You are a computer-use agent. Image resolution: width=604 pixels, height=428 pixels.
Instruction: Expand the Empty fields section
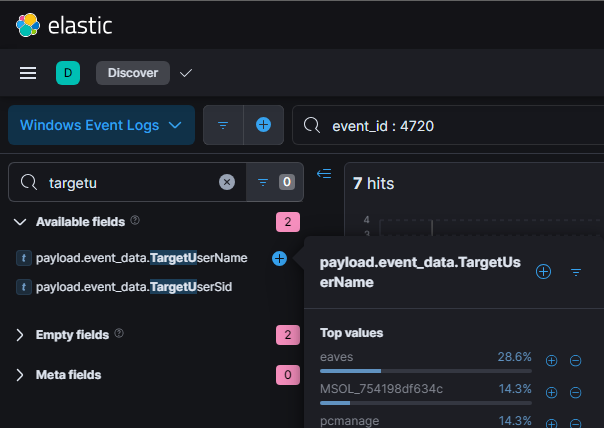point(20,335)
